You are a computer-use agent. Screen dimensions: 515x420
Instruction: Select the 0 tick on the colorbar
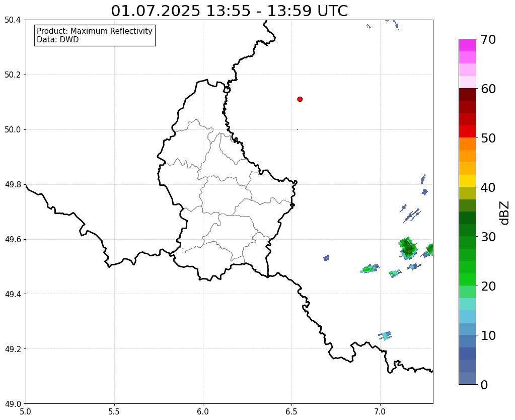tap(484, 385)
